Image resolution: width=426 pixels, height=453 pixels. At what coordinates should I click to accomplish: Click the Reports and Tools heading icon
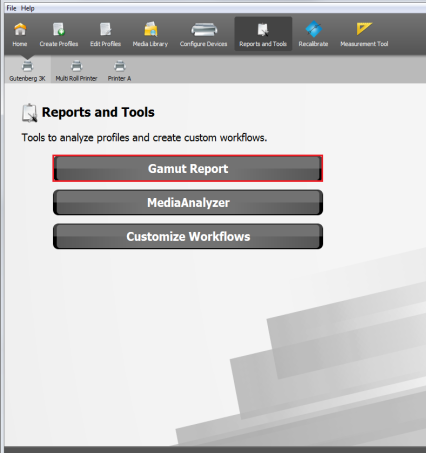click(x=30, y=113)
